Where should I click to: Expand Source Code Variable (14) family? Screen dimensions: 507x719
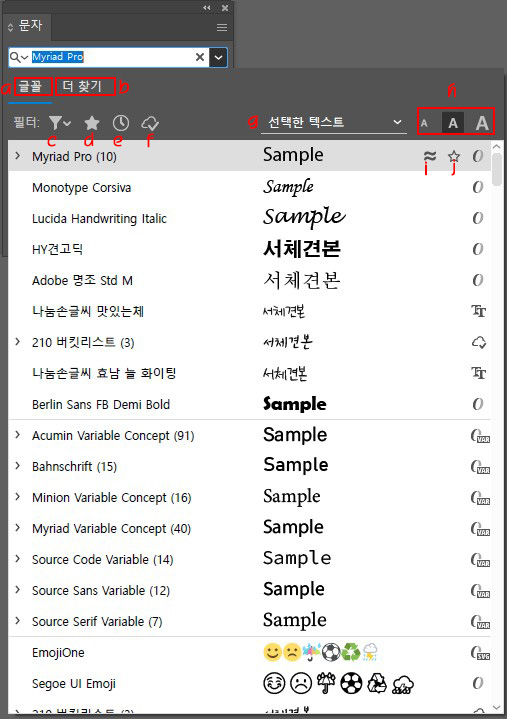click(17, 559)
